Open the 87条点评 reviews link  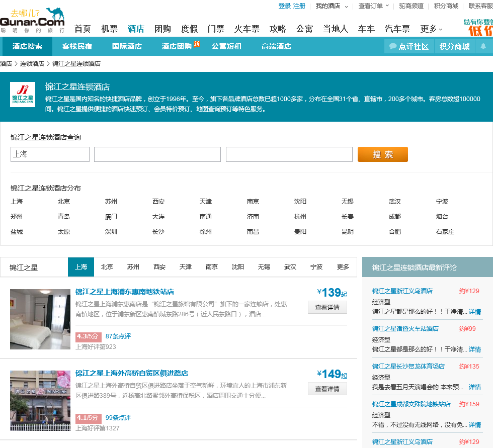click(118, 336)
